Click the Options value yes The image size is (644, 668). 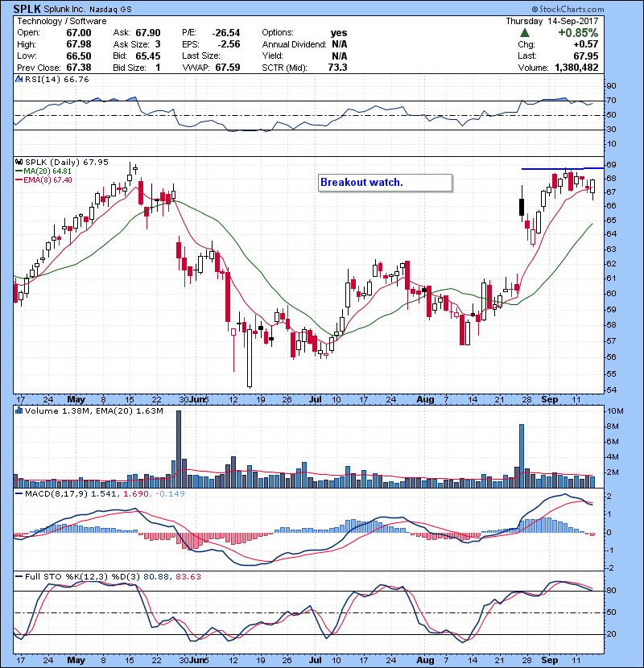(339, 33)
